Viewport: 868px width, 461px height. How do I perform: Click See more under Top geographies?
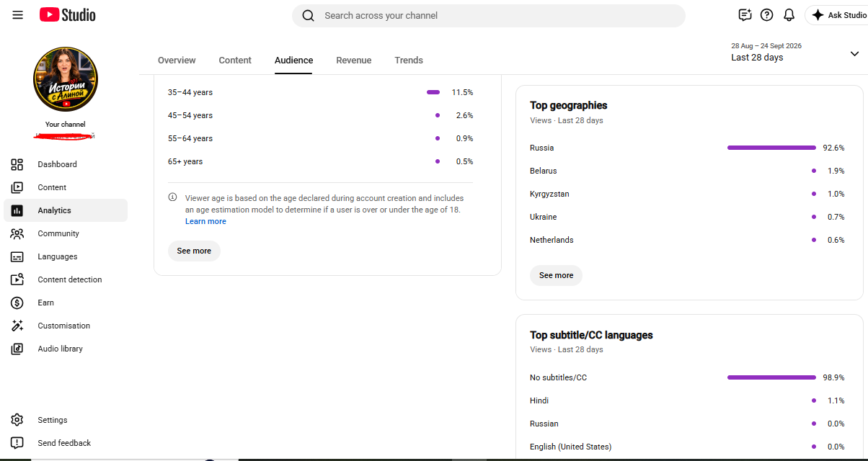[557, 275]
